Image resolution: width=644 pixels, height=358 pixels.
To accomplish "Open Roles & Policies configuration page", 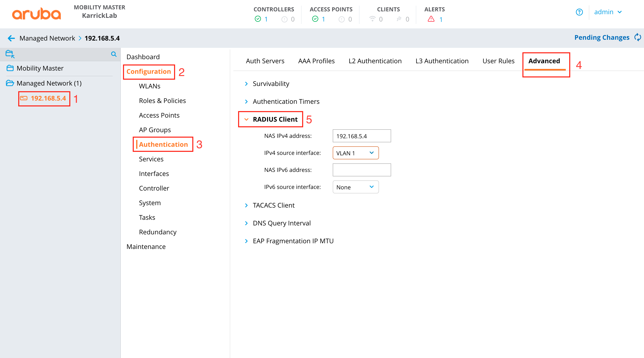I will pos(162,101).
